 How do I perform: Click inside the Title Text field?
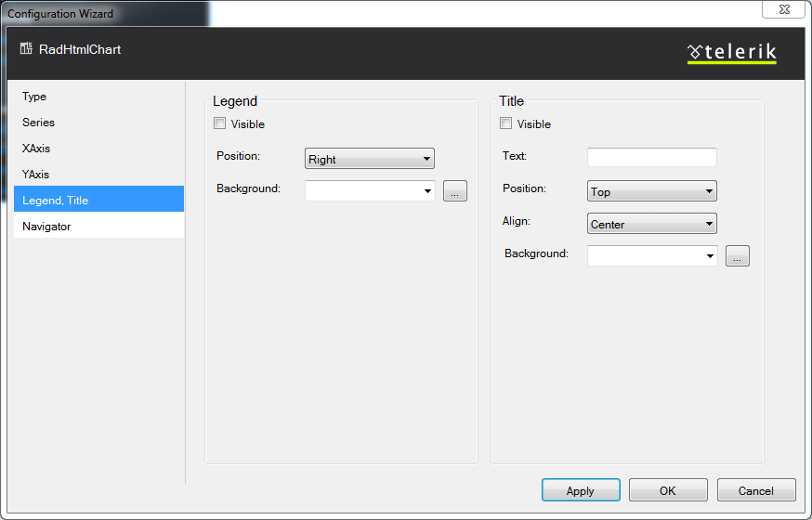pos(651,157)
